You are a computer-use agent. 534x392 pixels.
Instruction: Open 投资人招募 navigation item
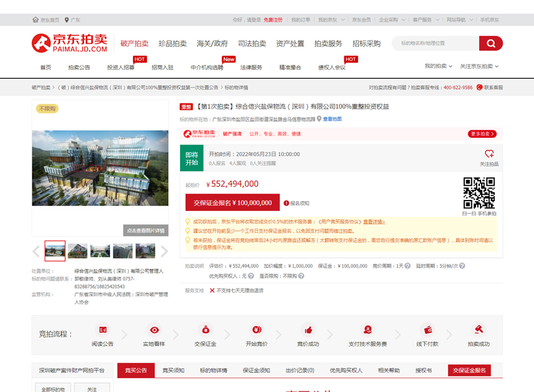121,68
